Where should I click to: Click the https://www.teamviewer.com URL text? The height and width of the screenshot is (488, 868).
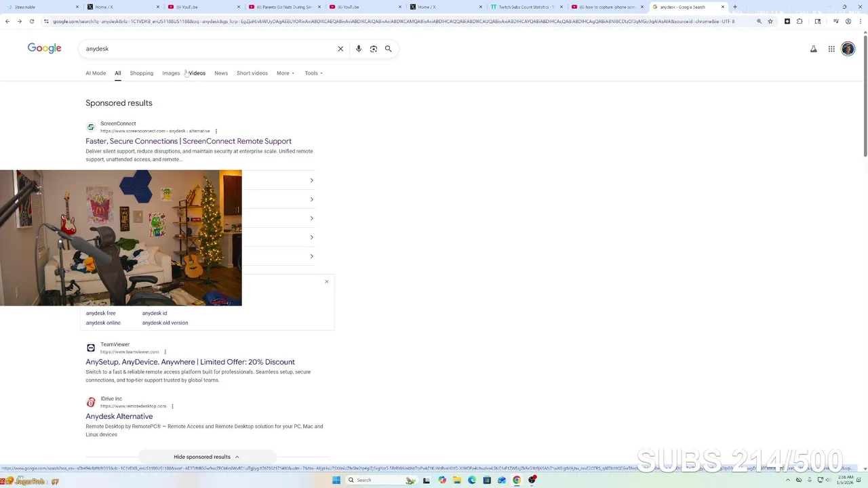pyautogui.click(x=130, y=352)
